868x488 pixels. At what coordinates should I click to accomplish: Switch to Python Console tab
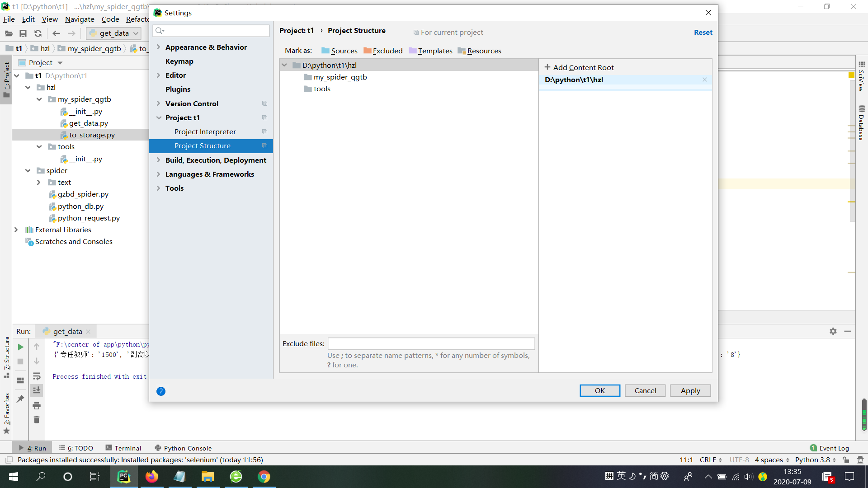pyautogui.click(x=183, y=448)
